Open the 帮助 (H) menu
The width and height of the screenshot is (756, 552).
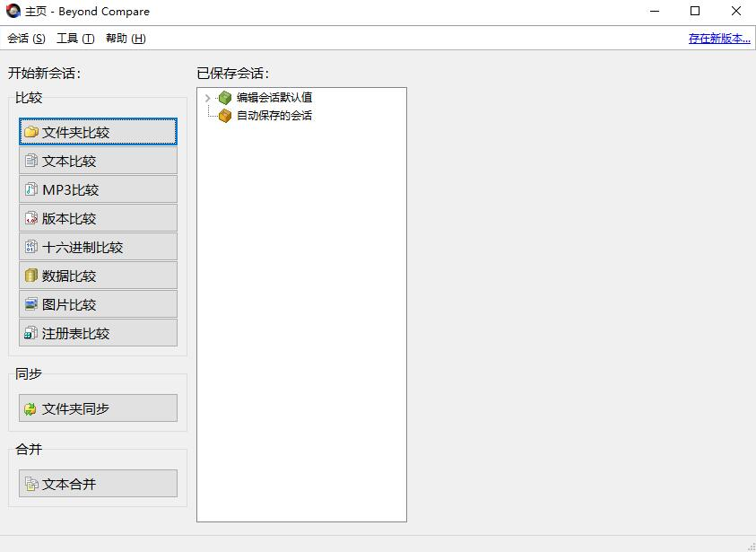126,38
